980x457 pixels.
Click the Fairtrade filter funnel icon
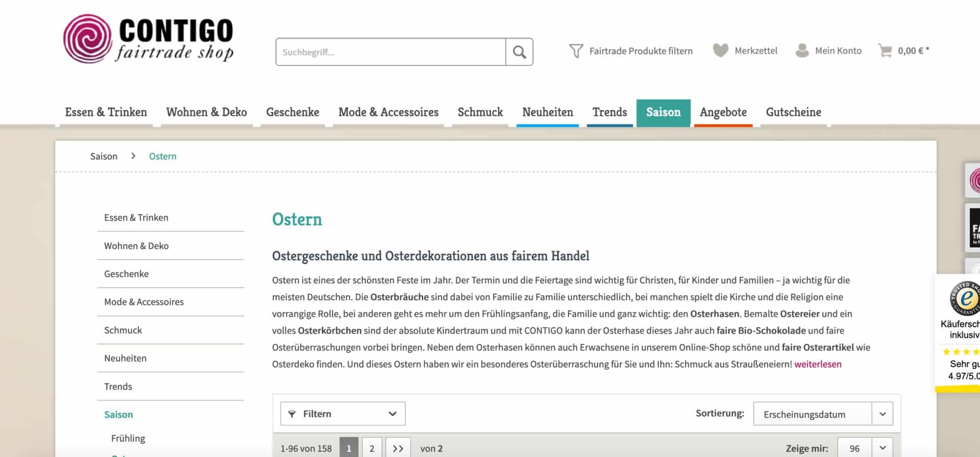576,51
